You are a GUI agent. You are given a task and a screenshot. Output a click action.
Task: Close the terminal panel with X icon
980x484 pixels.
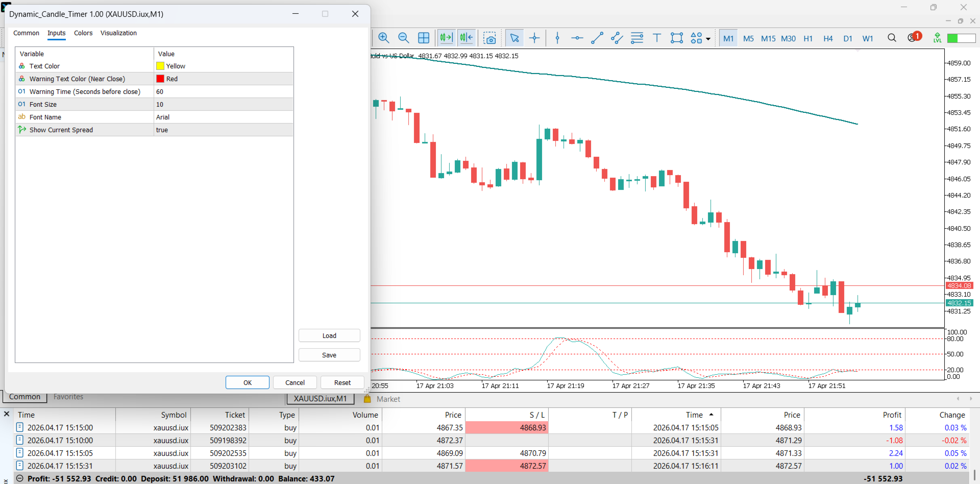point(7,414)
